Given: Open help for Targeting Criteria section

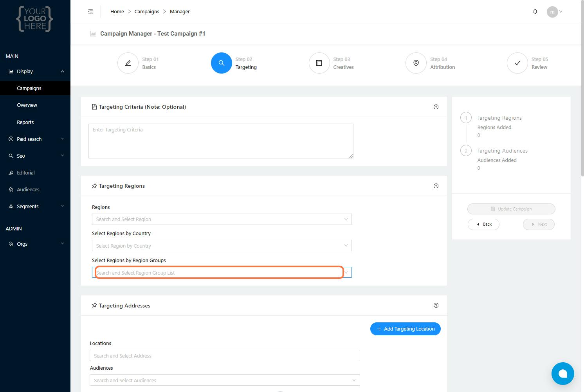Looking at the screenshot, I should [x=436, y=107].
